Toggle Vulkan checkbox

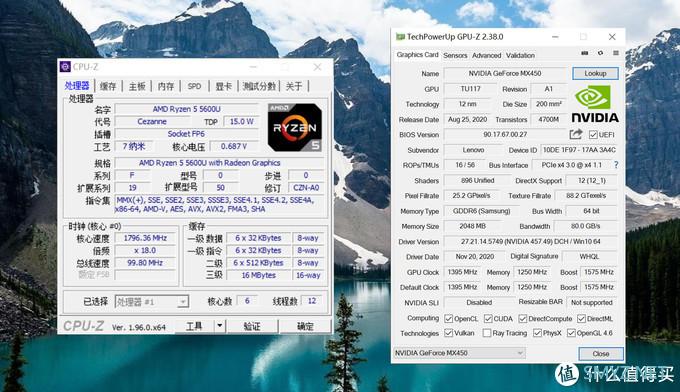coord(448,333)
